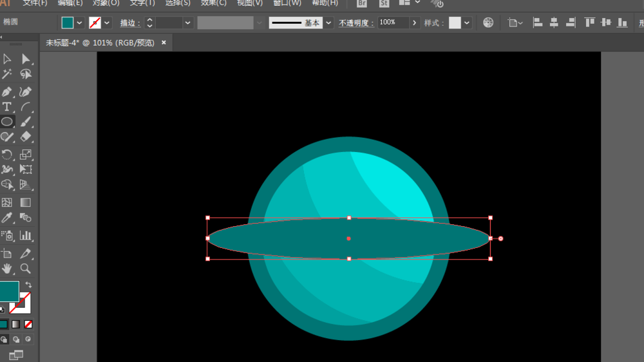Enable Draw Inside mode
The image size is (644, 362).
[28, 339]
